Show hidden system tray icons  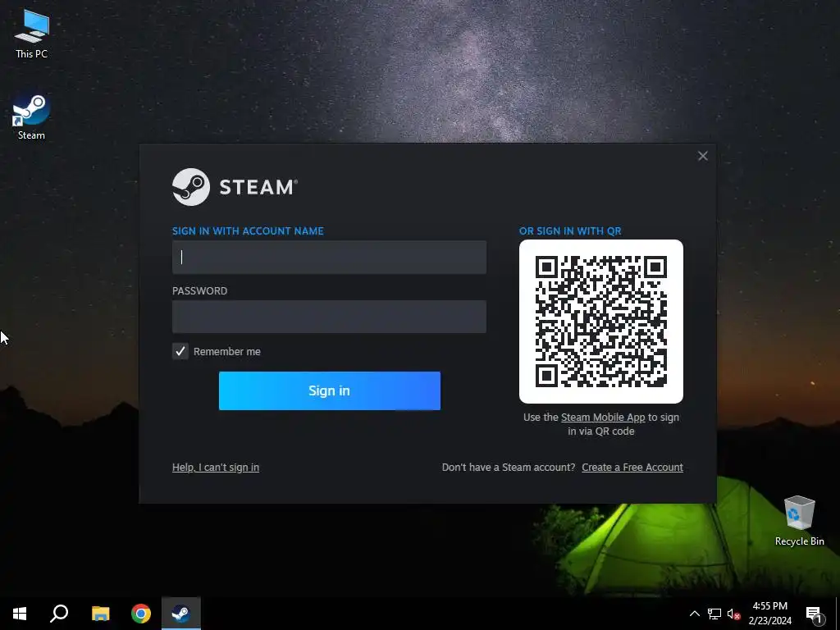[694, 614]
